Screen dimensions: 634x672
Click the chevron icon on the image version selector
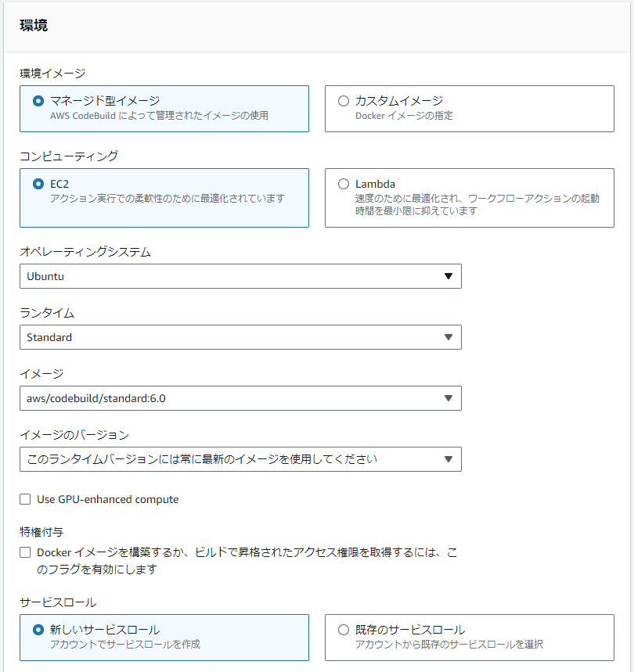448,459
